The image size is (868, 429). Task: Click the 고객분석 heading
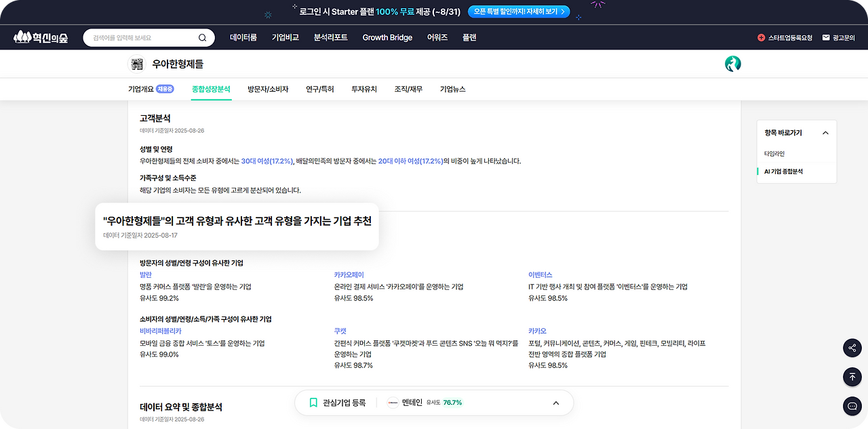point(155,119)
